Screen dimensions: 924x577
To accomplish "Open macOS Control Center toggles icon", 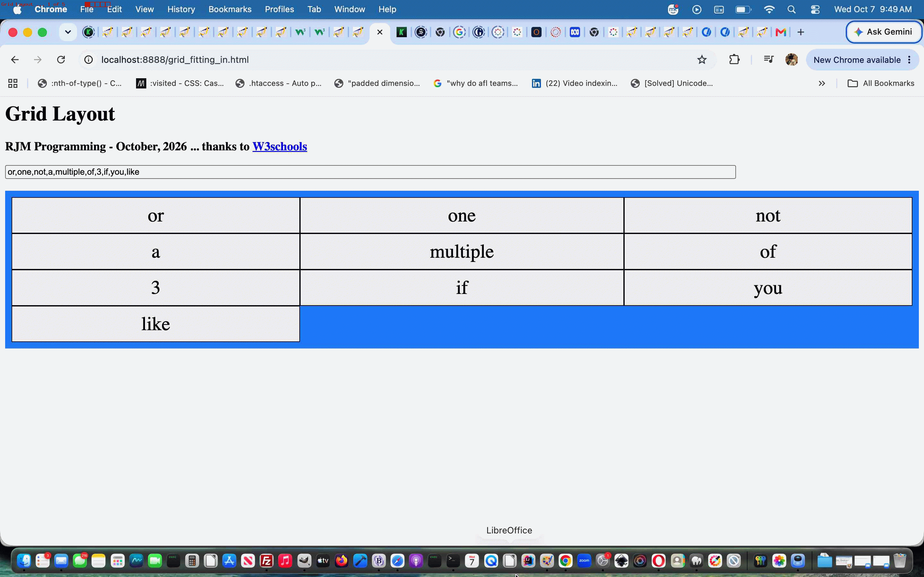I will point(815,9).
